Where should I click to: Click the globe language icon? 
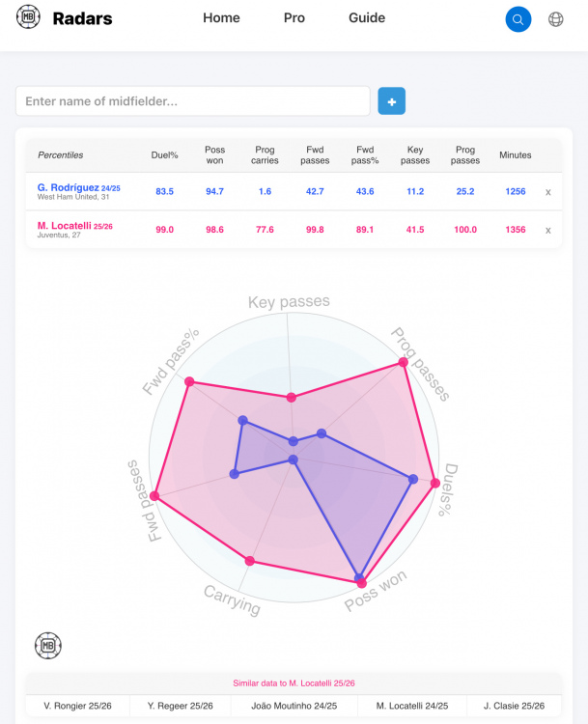555,19
